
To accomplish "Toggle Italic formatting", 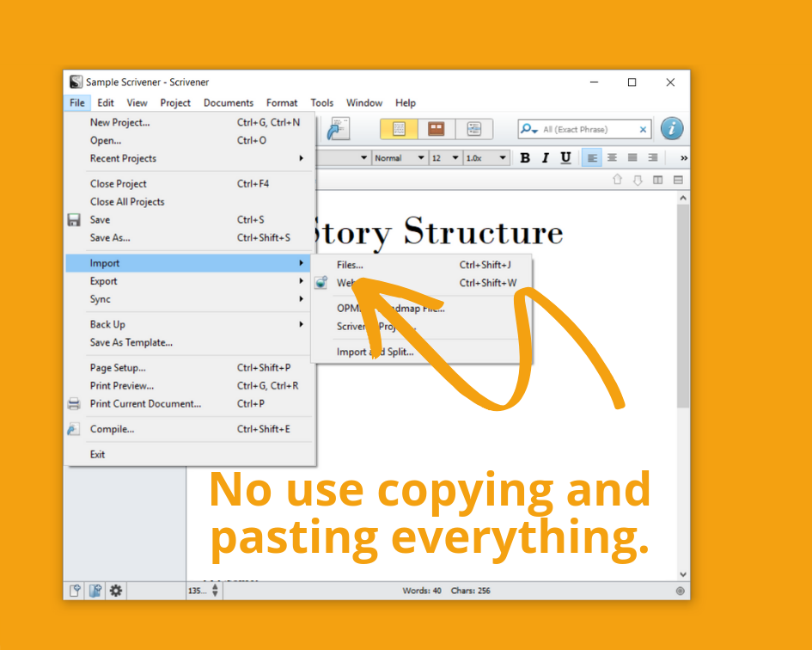I will click(x=546, y=157).
